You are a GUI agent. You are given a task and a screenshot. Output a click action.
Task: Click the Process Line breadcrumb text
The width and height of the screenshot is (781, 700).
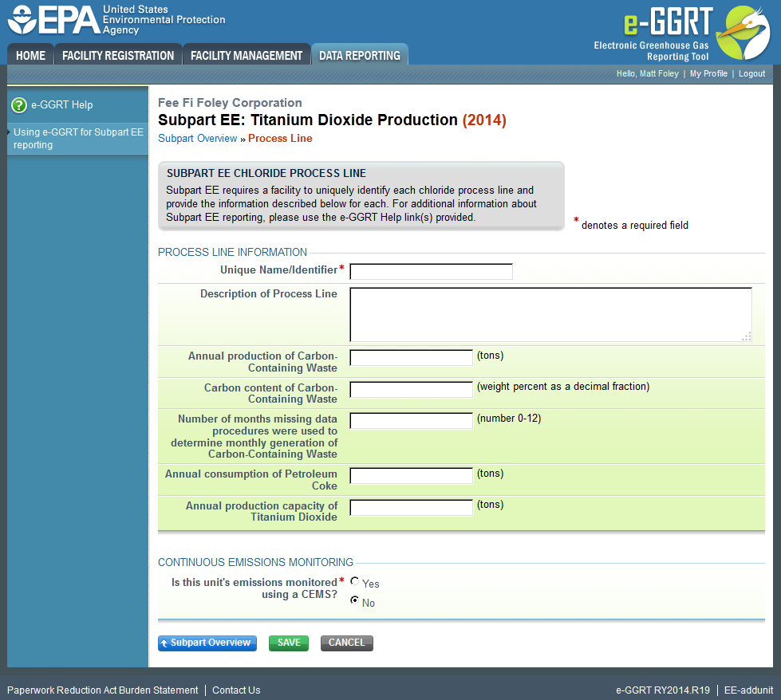280,139
